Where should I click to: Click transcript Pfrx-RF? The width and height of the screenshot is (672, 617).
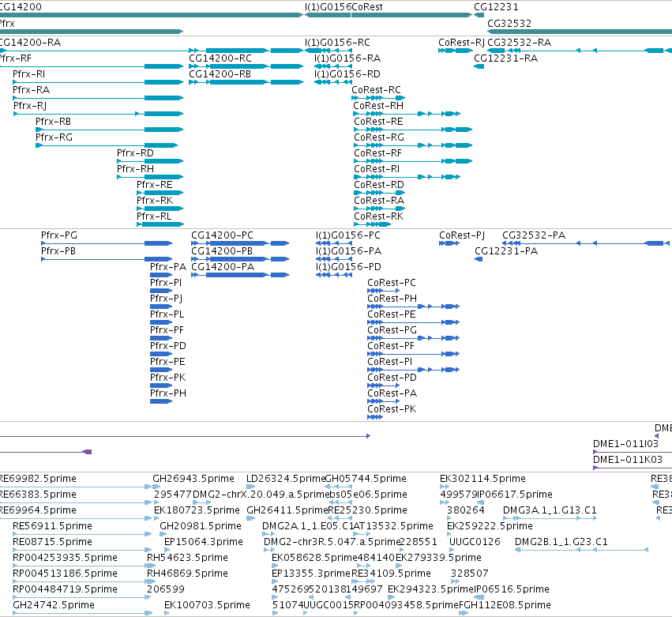coord(92,66)
